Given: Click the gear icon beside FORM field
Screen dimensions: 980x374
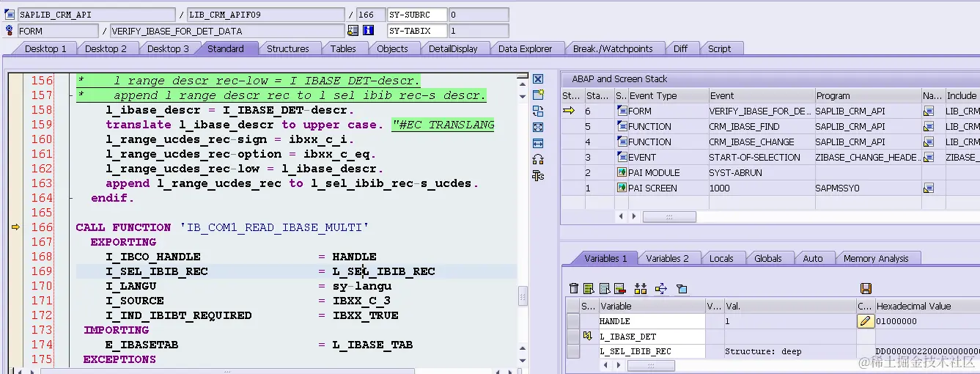Looking at the screenshot, I should [10, 31].
